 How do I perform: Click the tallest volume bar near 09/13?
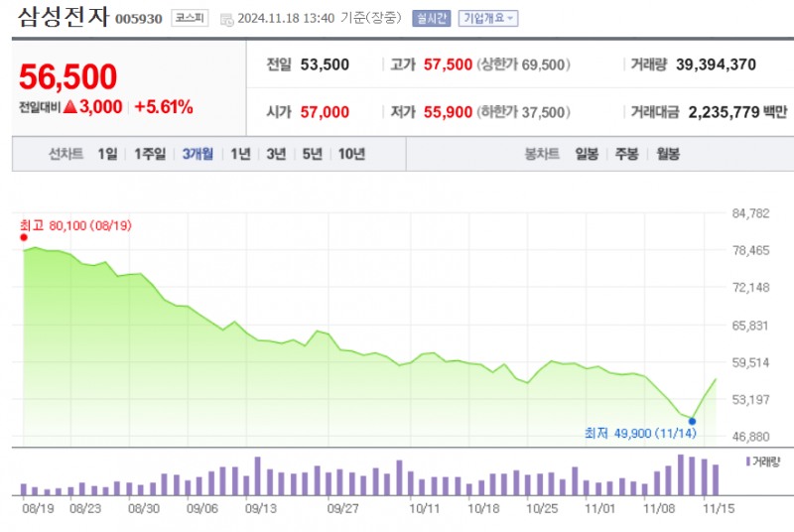coord(258,475)
